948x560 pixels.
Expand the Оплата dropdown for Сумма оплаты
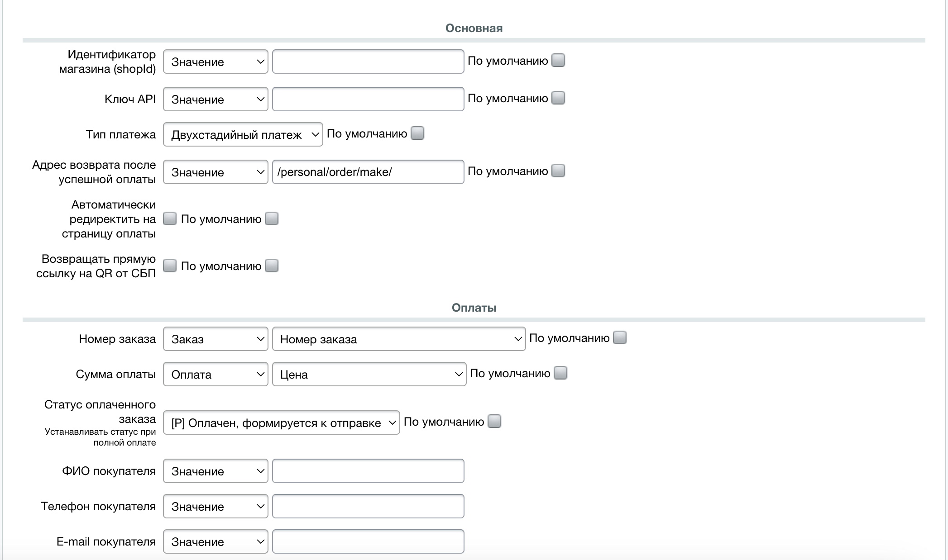[x=215, y=374]
